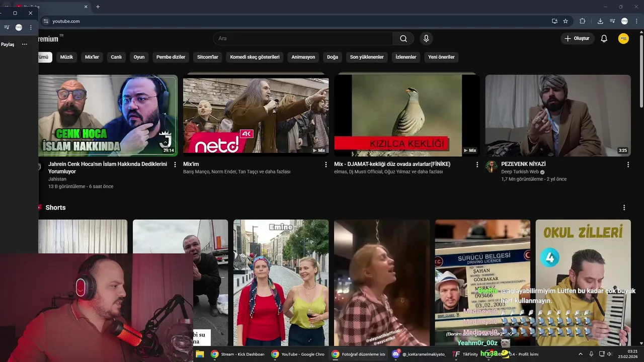Open the three-dot menu beside Paylaş
The width and height of the screenshot is (644, 362).
pyautogui.click(x=24, y=44)
